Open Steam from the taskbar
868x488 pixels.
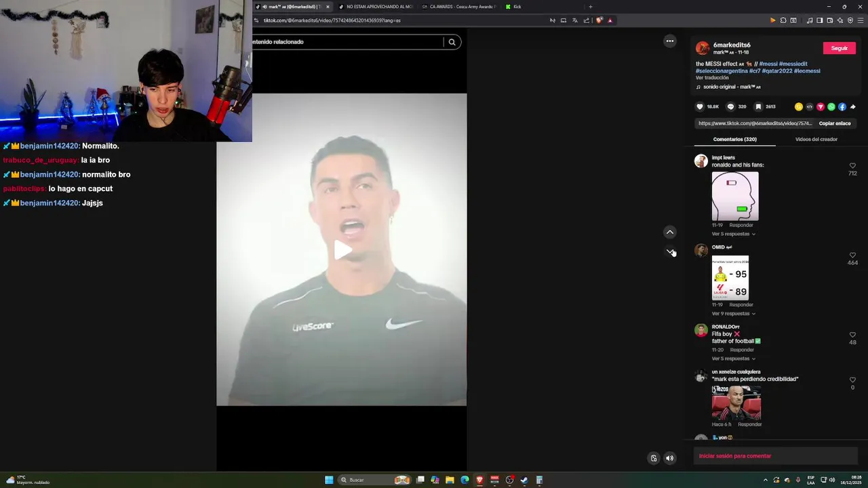524,480
